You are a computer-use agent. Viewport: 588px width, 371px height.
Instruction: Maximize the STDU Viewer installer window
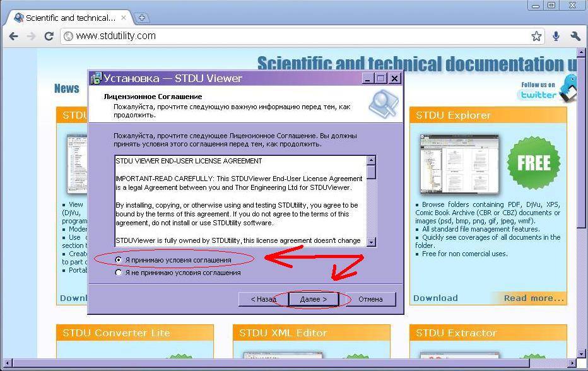click(x=381, y=78)
